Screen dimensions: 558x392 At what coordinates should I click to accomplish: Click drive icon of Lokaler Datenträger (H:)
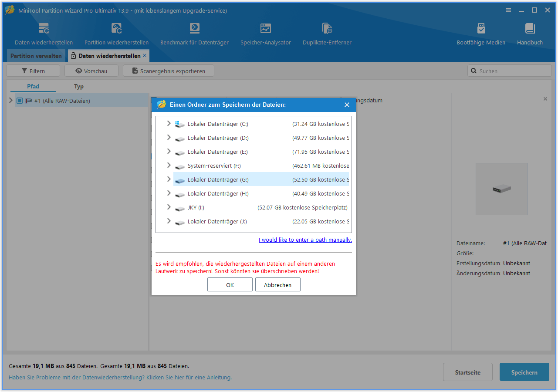pos(180,194)
